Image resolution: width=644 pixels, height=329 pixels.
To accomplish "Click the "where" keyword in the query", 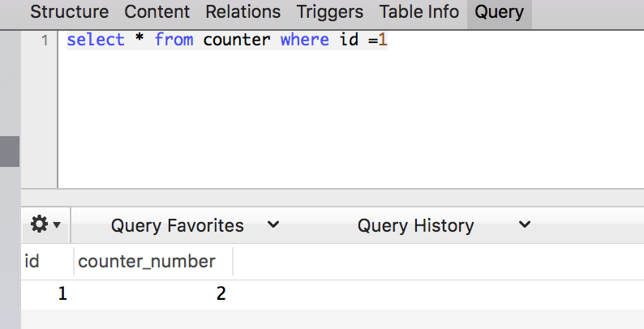I will coord(304,40).
